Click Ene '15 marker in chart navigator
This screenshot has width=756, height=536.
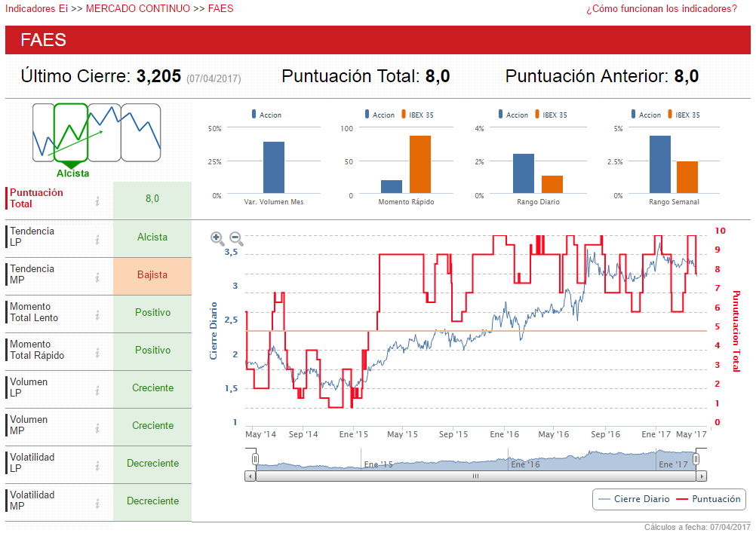point(379,464)
